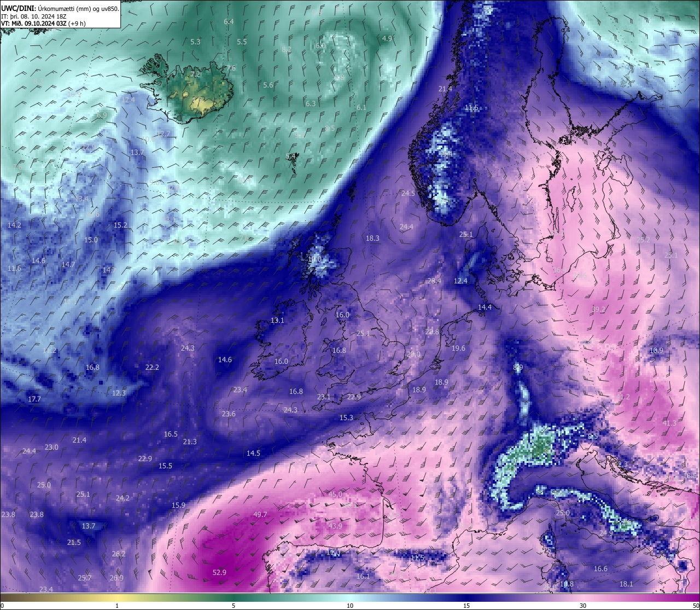700x610 pixels.
Task: Click the 39.2 value on the map
Action: [x=598, y=309]
